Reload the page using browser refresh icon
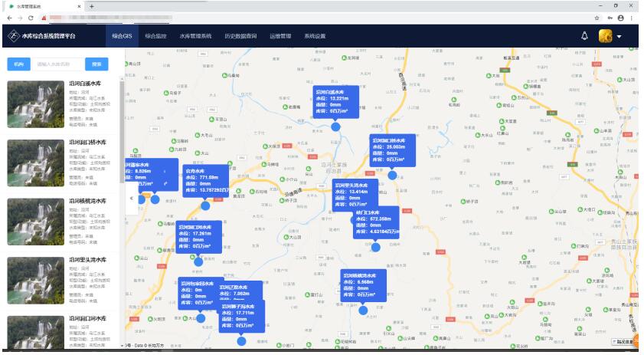Screen dimensions: 644x355 (31, 17)
